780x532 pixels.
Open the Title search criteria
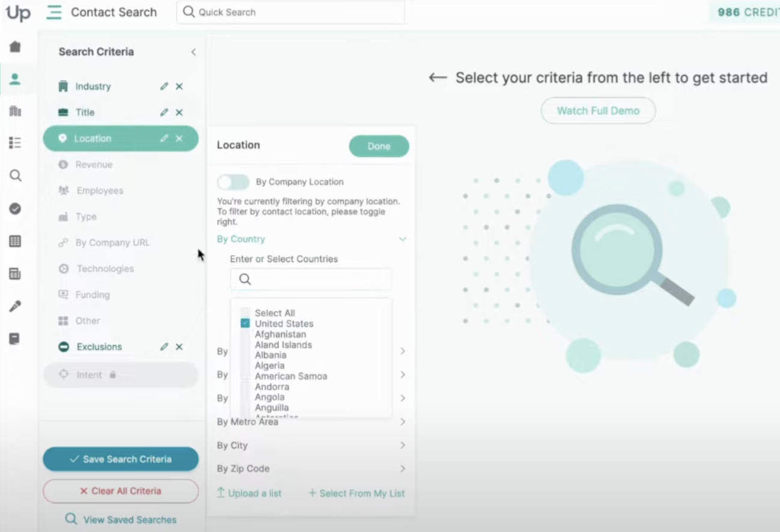point(85,112)
